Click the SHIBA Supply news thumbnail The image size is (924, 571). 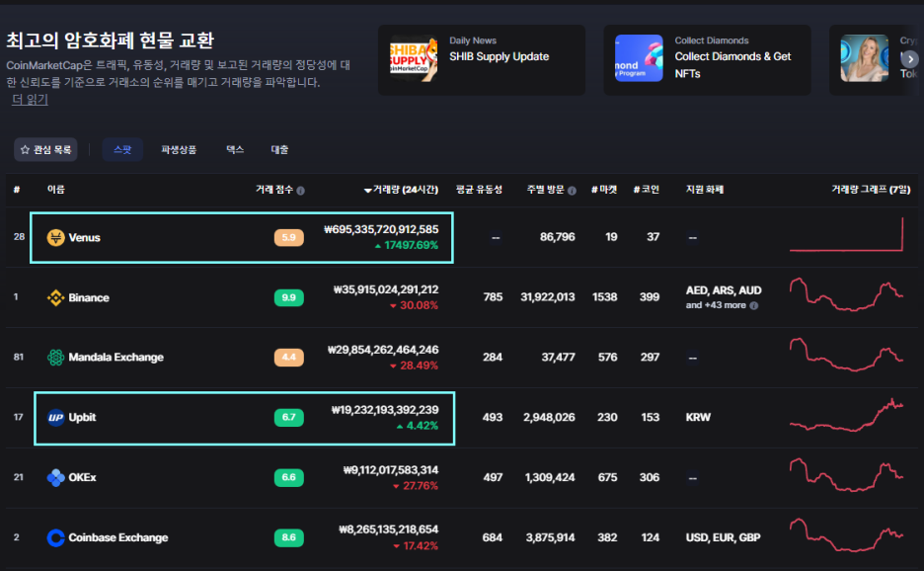pos(414,58)
